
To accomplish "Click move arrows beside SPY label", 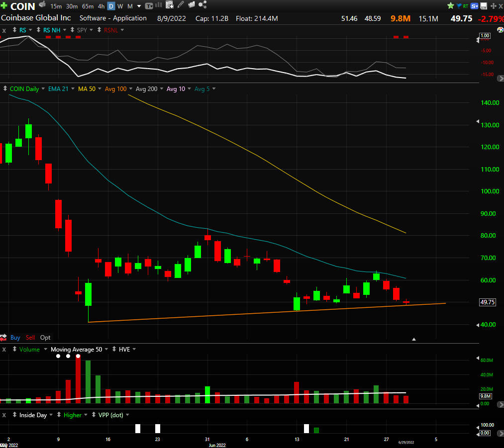I will 72,29.
